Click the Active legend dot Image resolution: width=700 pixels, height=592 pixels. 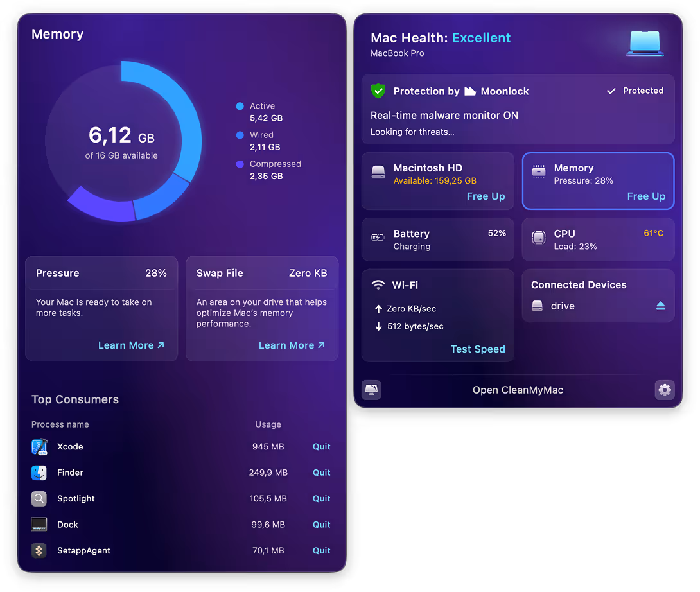[240, 106]
